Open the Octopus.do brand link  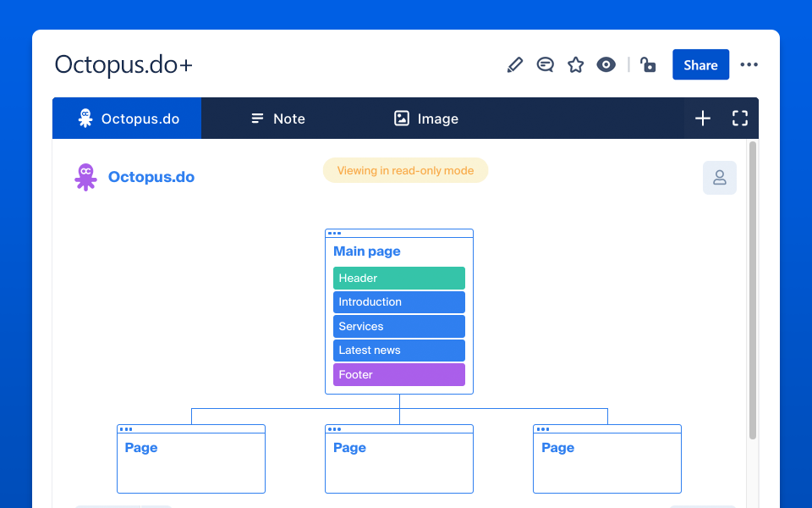151,177
